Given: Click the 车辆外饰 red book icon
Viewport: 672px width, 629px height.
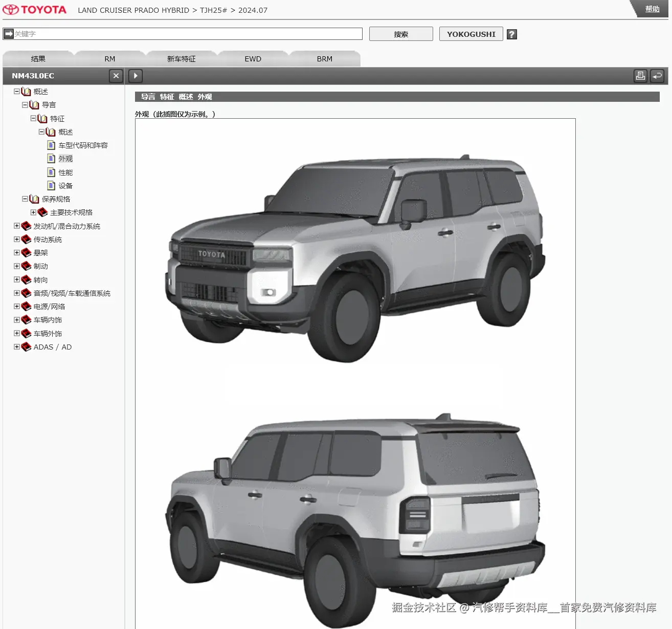Looking at the screenshot, I should (x=26, y=334).
